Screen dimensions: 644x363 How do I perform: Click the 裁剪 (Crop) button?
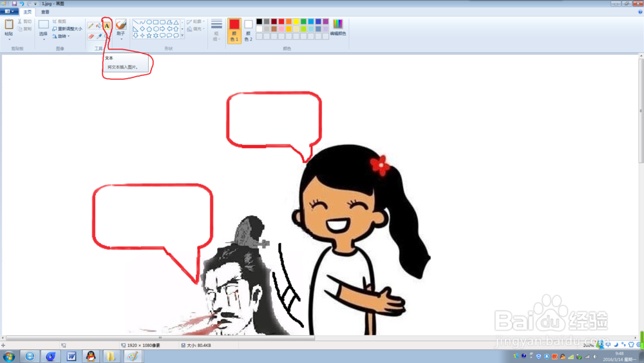coord(59,21)
